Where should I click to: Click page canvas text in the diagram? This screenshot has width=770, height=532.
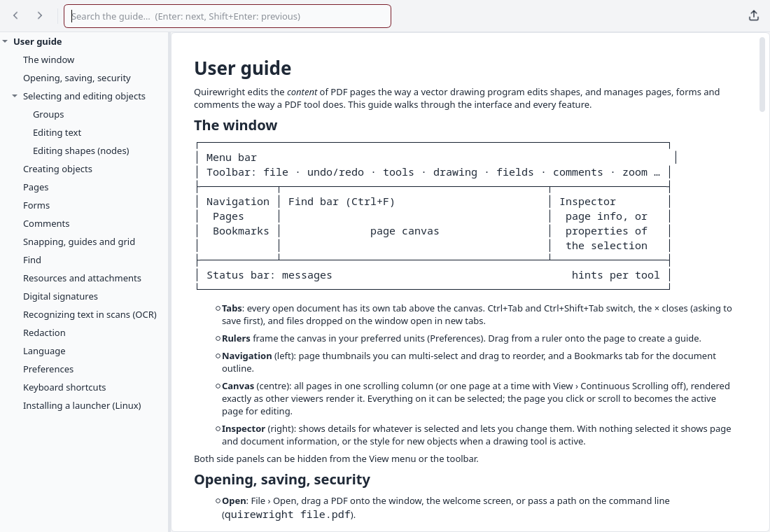(x=405, y=231)
